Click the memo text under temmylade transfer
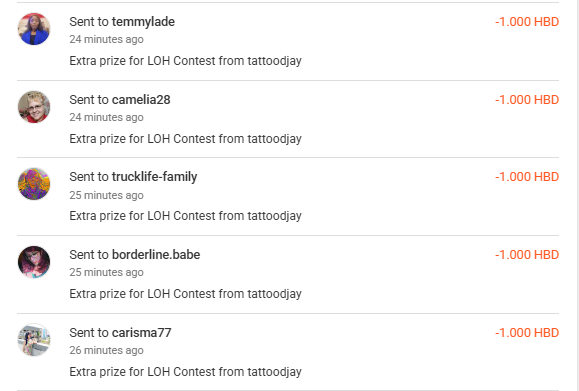 (185, 61)
